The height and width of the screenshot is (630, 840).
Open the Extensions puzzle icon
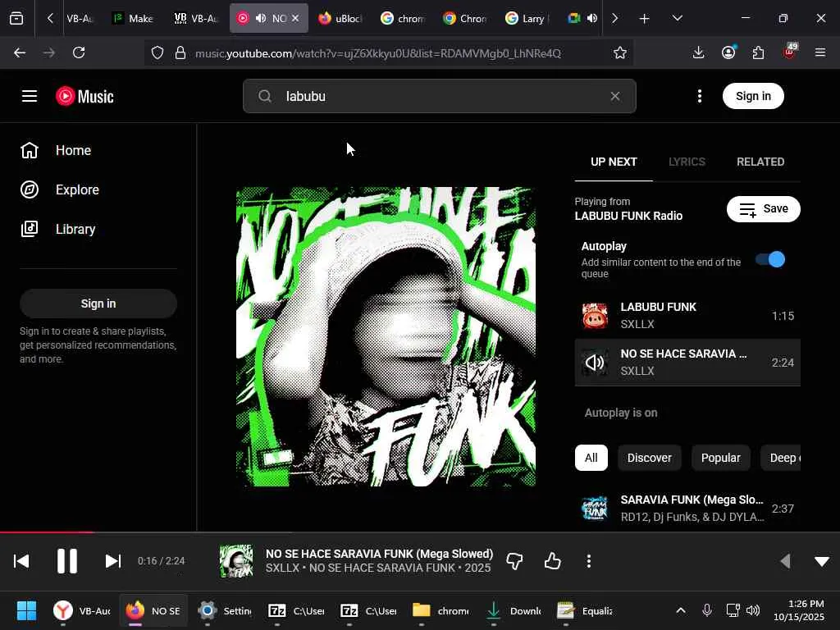[x=759, y=52]
